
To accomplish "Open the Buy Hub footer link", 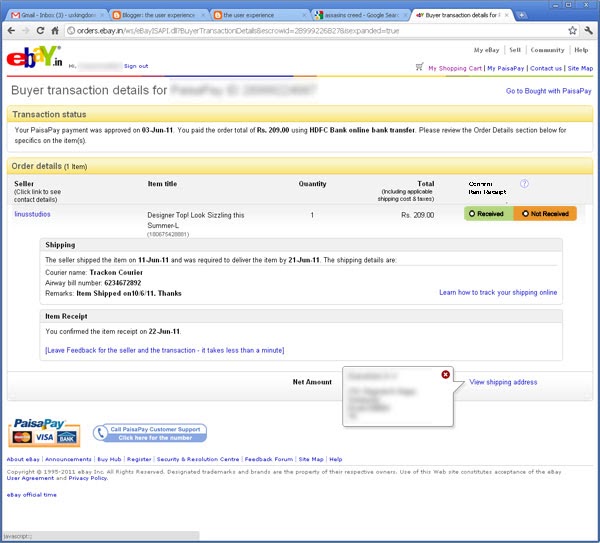I will pos(109,459).
